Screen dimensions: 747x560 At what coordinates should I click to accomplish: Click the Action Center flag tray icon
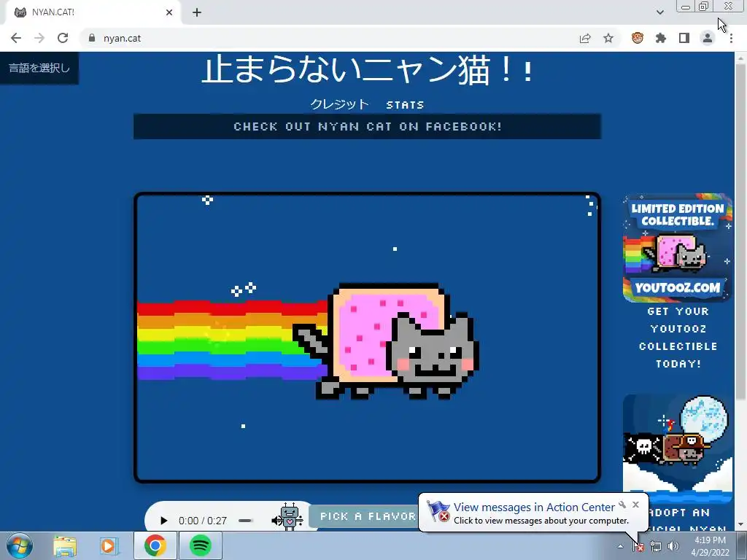coord(638,546)
